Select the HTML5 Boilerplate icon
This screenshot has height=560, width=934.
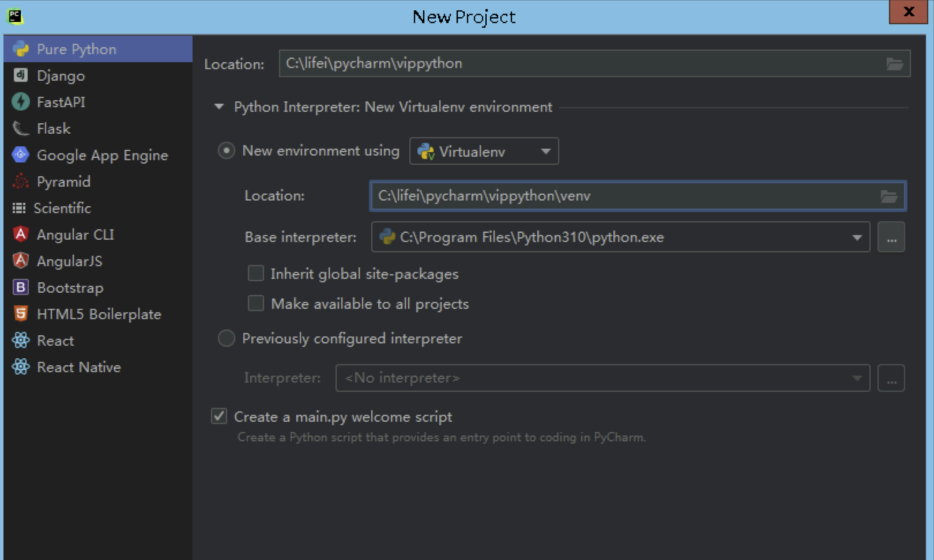21,314
